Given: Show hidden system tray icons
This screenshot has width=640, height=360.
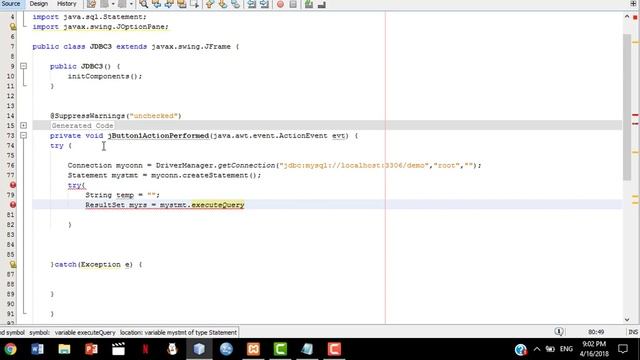Looking at the screenshot, I should point(537,349).
